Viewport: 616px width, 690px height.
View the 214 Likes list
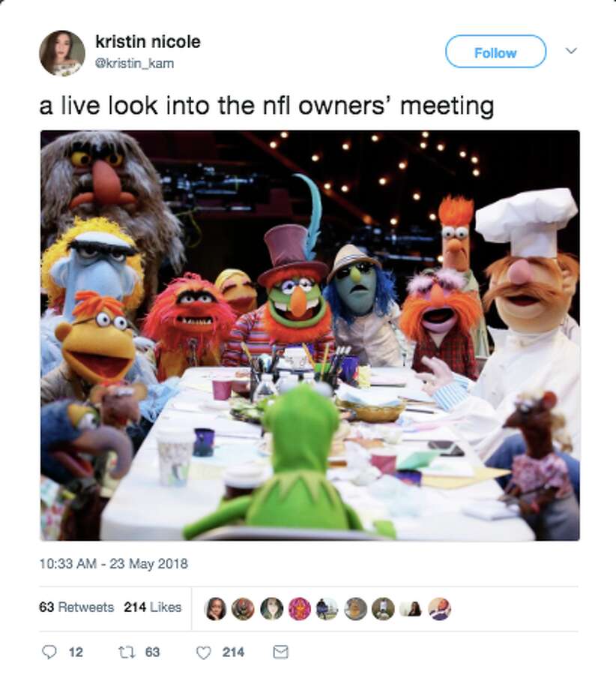click(153, 607)
